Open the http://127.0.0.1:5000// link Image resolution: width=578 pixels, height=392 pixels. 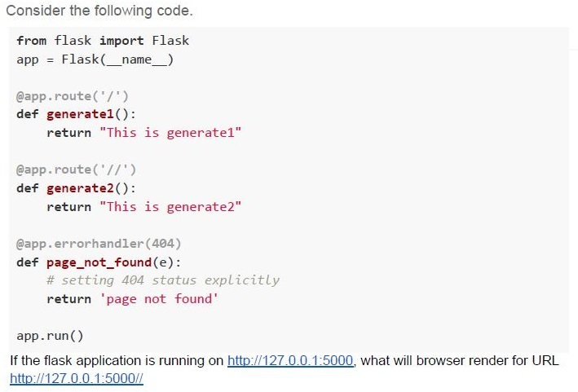(77, 378)
